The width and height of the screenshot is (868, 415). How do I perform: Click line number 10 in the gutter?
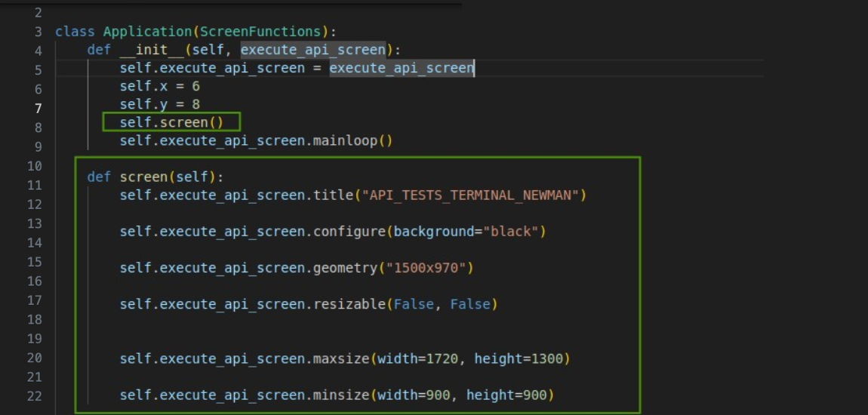[x=34, y=166]
